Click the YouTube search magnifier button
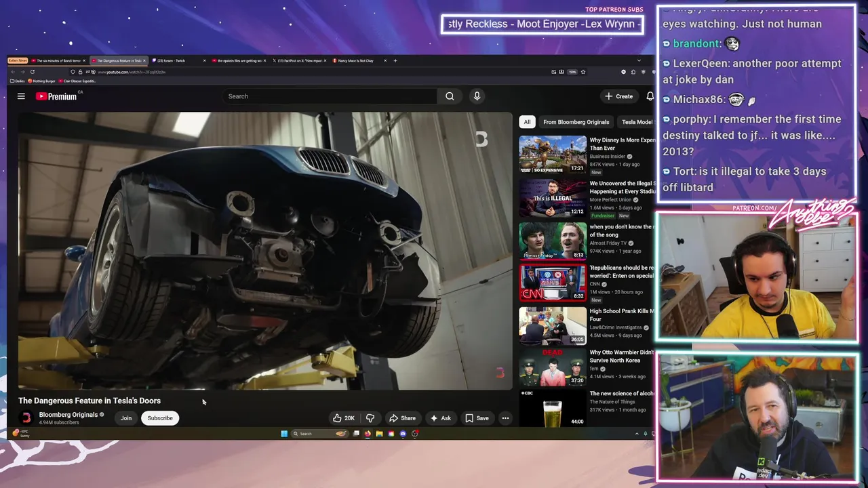Viewport: 868px width, 488px height. tap(450, 96)
